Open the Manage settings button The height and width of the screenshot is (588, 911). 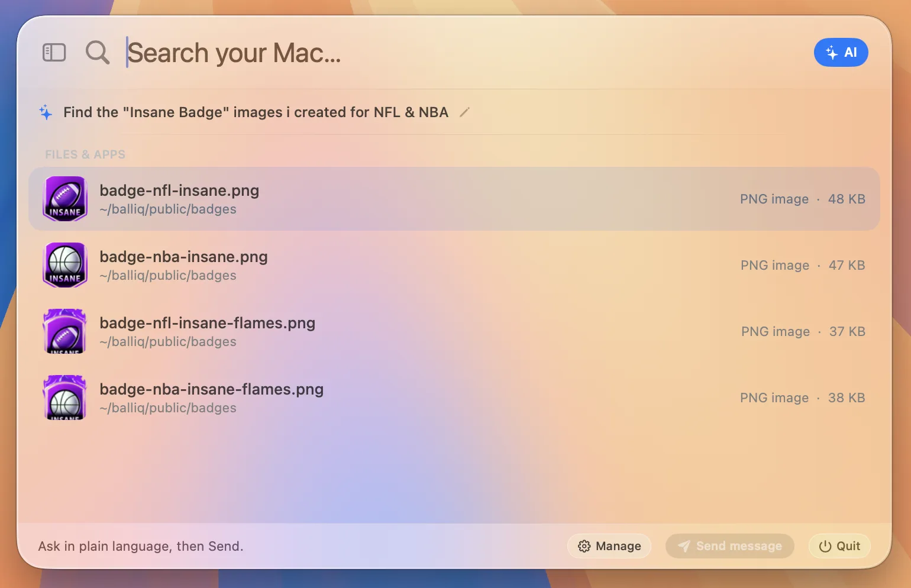pyautogui.click(x=609, y=546)
